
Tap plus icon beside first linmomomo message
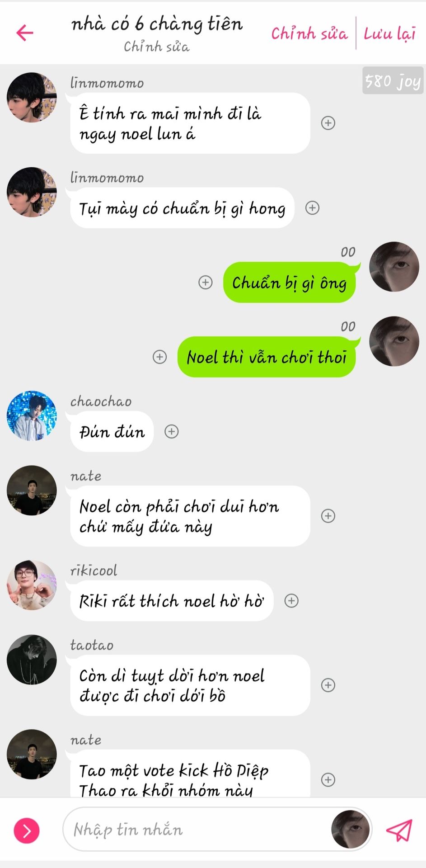pos(328,123)
